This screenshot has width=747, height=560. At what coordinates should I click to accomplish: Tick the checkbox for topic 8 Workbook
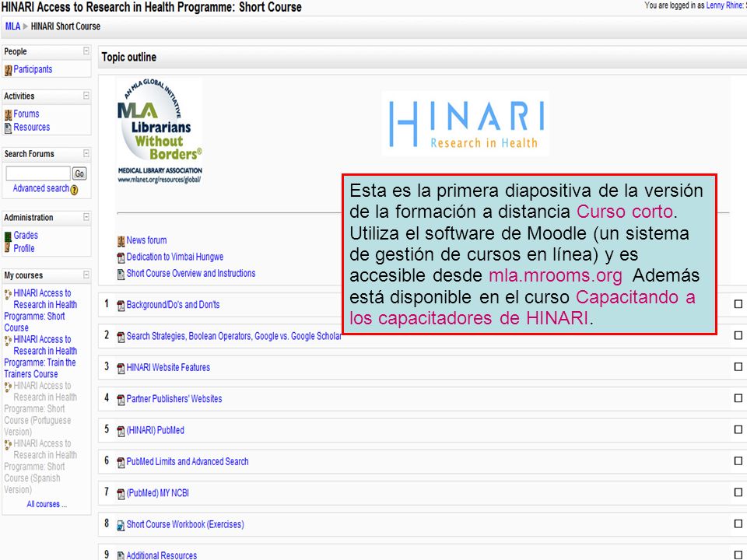[738, 523]
